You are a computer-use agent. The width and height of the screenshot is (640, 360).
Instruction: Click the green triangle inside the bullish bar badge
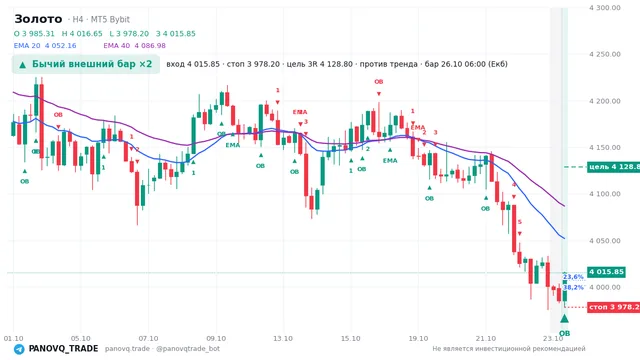click(23, 64)
